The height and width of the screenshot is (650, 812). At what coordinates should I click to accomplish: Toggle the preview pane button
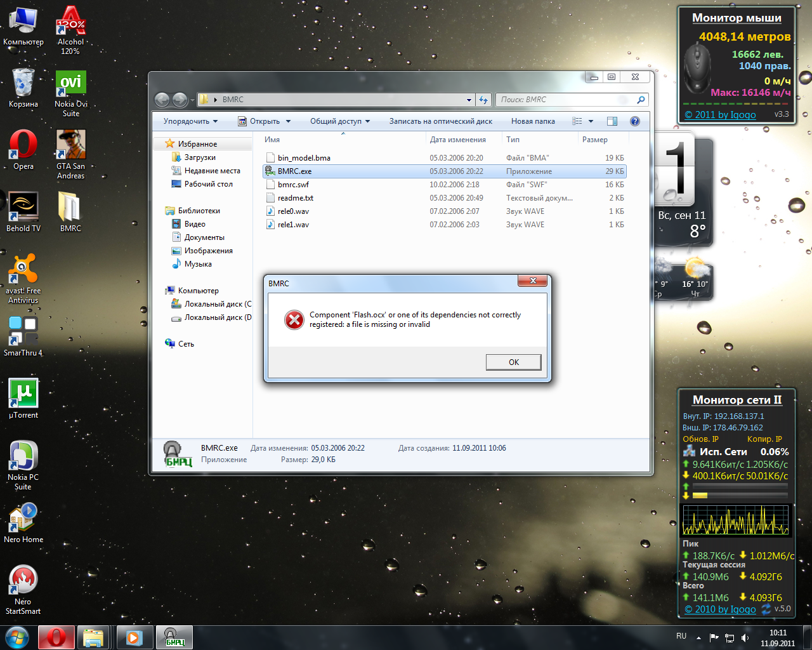(x=612, y=121)
